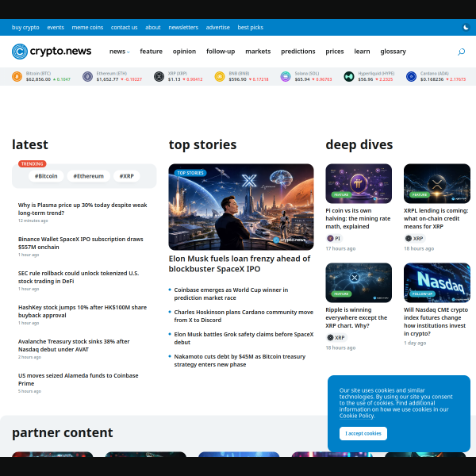Screen dimensions: 476x476
Task: Open Avalanche Treasury stock sinks article
Action: point(74,345)
